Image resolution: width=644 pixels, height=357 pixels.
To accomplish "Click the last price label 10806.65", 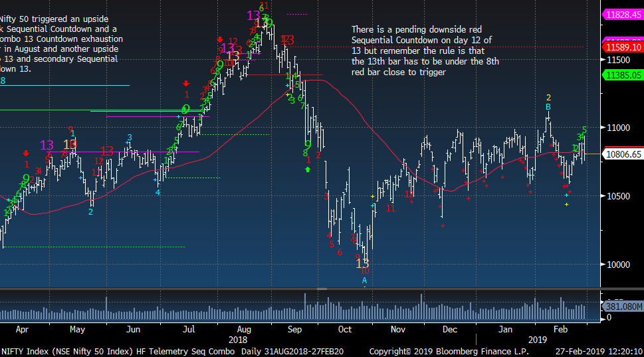I will tap(623, 154).
